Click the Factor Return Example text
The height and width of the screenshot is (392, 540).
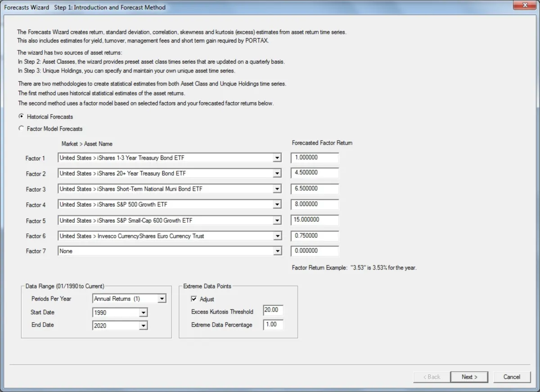click(354, 268)
